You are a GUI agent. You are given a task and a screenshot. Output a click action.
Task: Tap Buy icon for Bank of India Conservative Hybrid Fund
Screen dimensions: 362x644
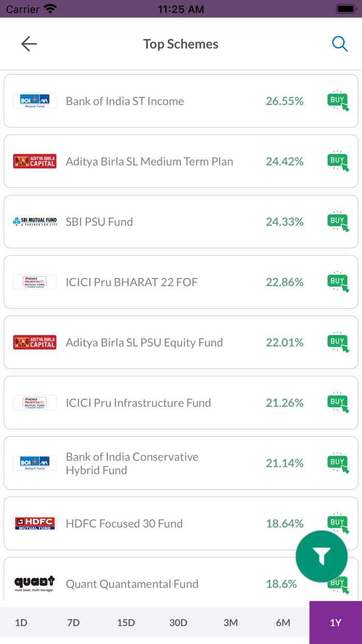[338, 463]
